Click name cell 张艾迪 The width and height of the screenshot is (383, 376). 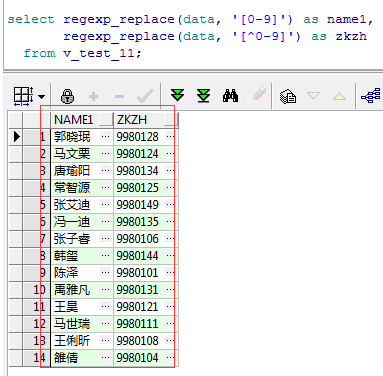pos(72,205)
